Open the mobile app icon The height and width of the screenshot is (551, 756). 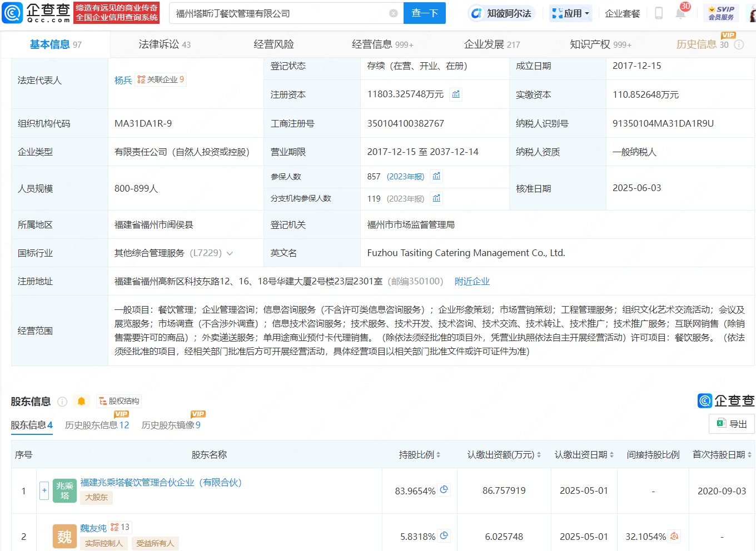(659, 13)
